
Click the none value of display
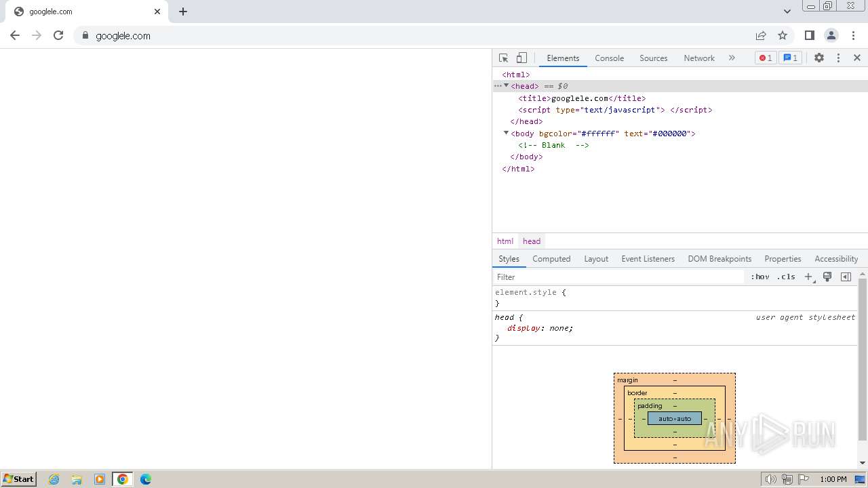(x=559, y=328)
